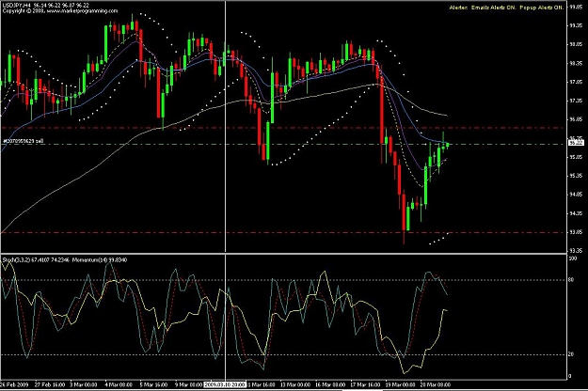
Task: Click the 95.35 price on the price axis
Action: (x=576, y=176)
